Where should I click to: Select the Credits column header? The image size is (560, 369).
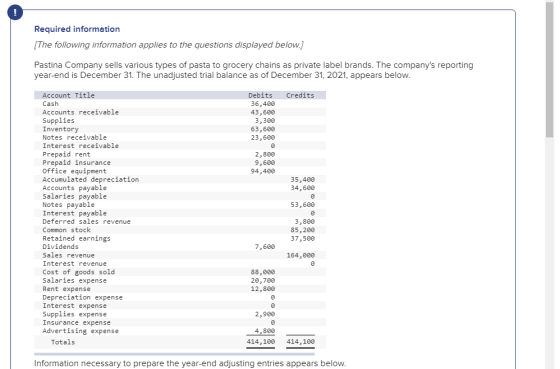click(300, 95)
